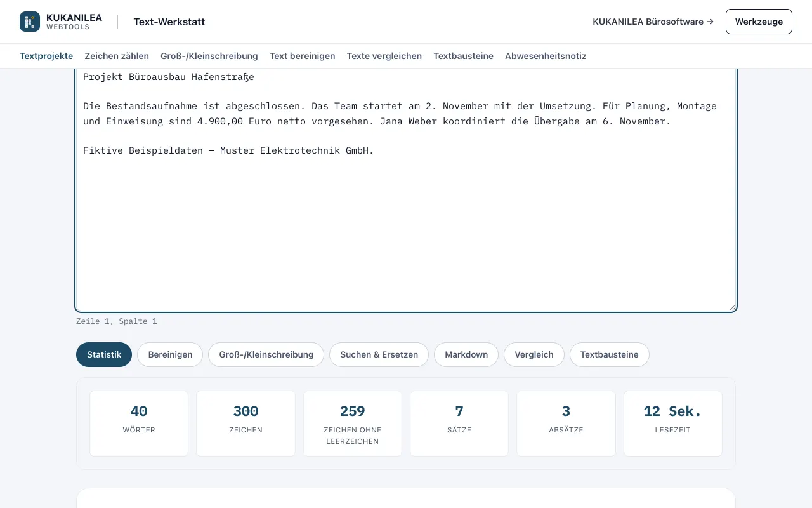Open Groß-/Kleinschreibung in top navigation
Screen dimensions: 812x508
pyautogui.click(x=209, y=56)
